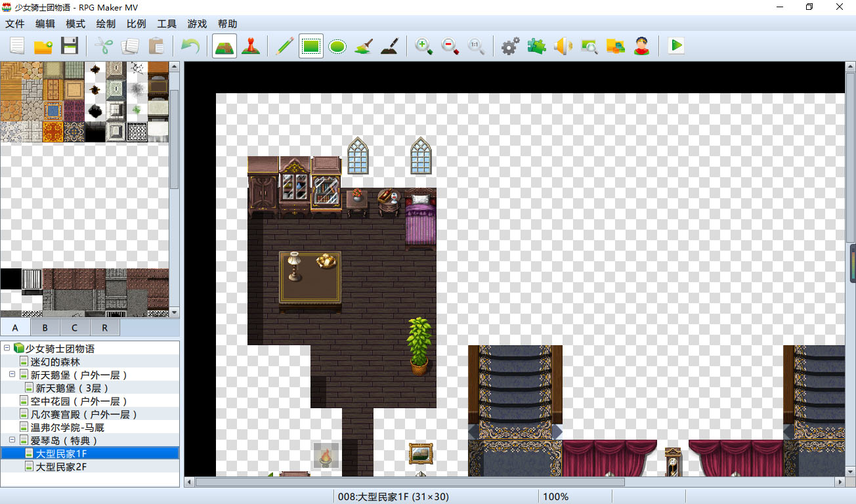The image size is (856, 504).
Task: Undo the last action with the green arrow
Action: 190,46
